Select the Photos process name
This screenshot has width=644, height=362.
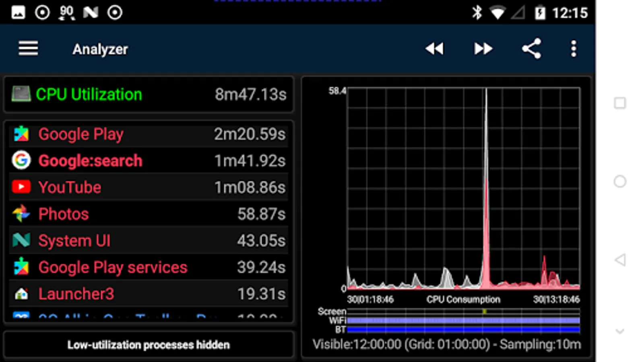pyautogui.click(x=64, y=214)
